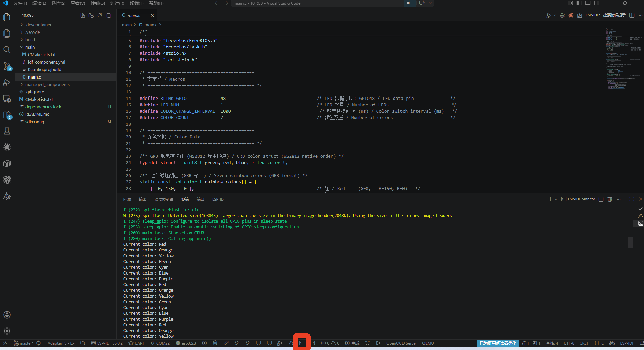Image resolution: width=644 pixels, height=350 pixels.
Task: Click New File icon in explorer header
Action: click(82, 15)
